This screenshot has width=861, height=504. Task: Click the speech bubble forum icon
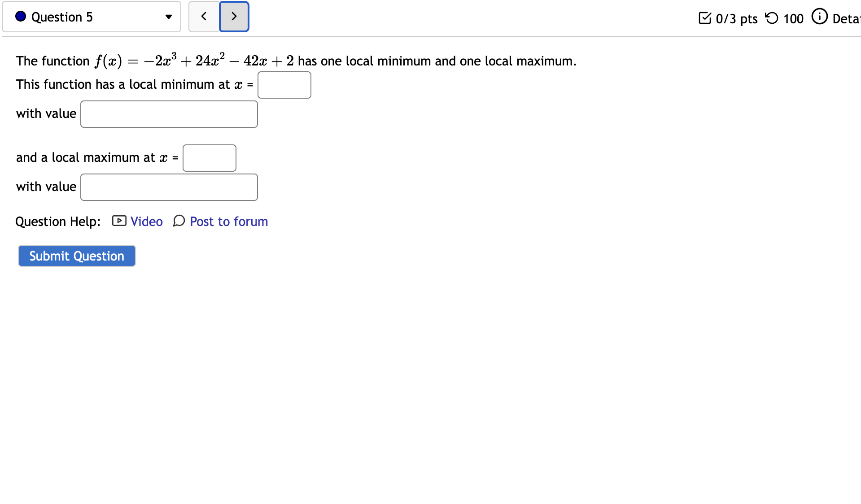pos(179,221)
